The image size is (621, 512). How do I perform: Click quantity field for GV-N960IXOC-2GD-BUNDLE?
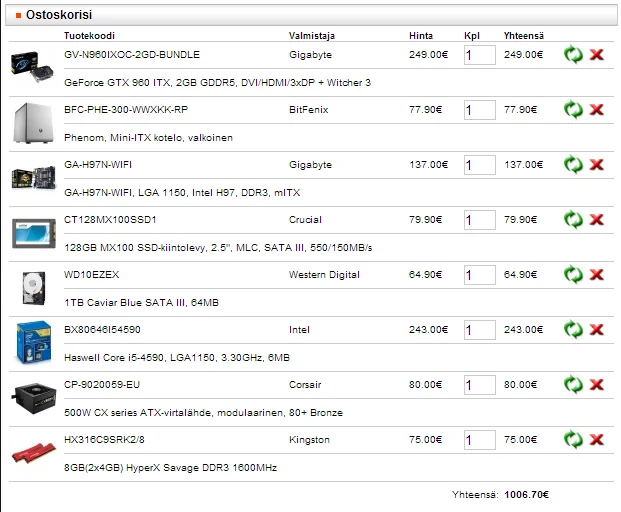coord(479,55)
